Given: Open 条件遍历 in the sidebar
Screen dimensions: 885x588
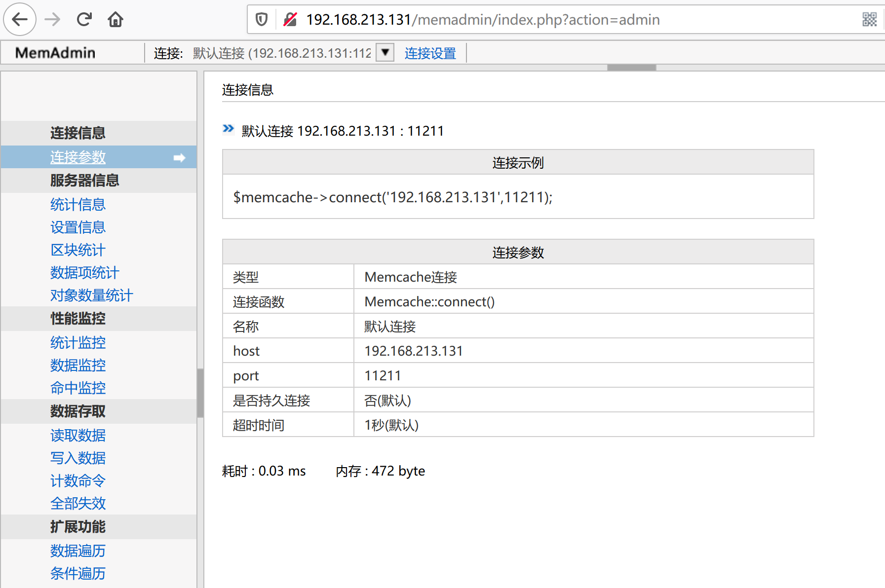Looking at the screenshot, I should [x=78, y=574].
